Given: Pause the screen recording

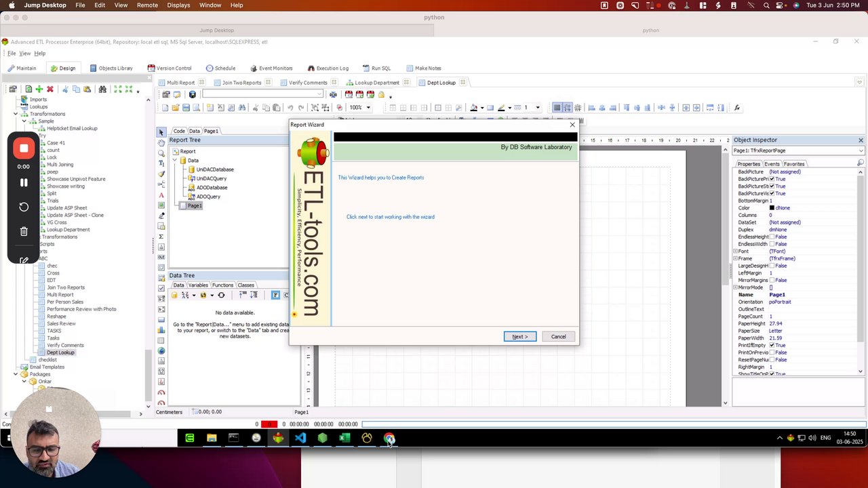Looking at the screenshot, I should coord(24,182).
